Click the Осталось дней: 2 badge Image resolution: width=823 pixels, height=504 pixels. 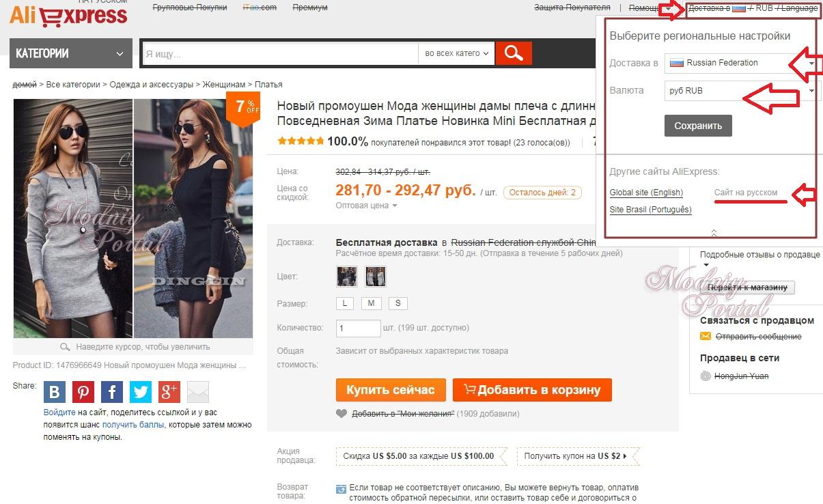click(543, 193)
